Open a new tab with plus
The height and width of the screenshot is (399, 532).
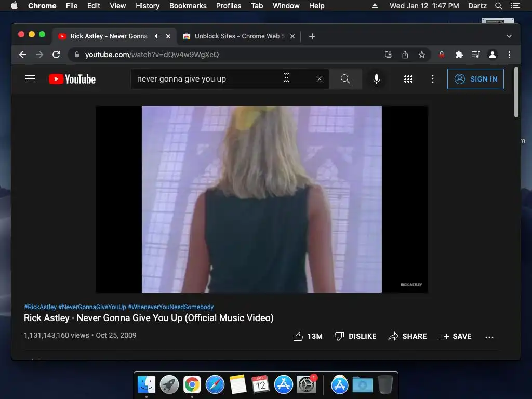click(312, 36)
